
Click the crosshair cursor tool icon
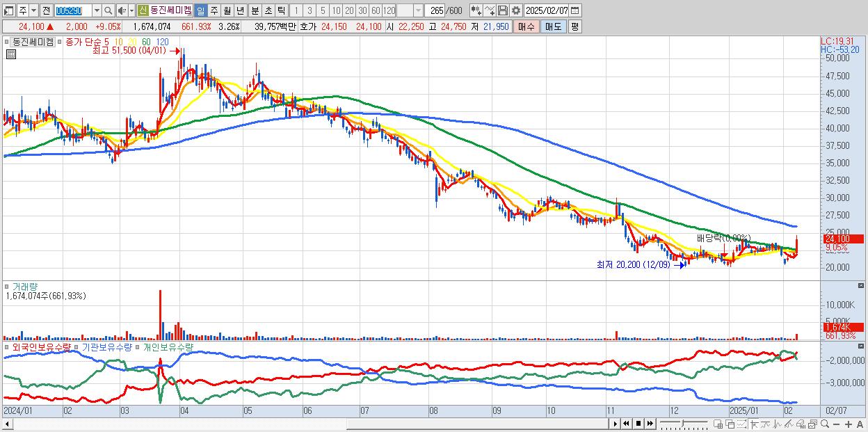[754, 424]
